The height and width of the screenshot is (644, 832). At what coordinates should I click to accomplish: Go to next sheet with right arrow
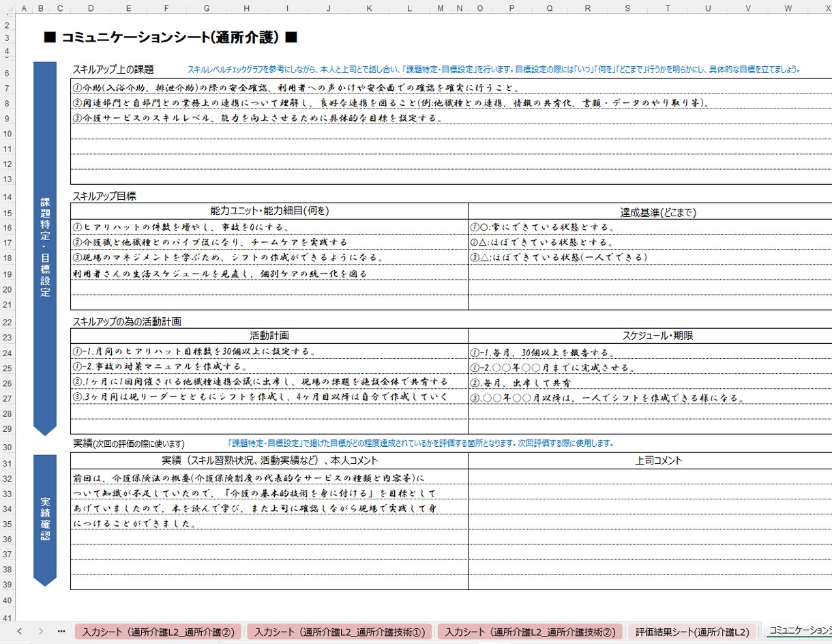point(41,631)
